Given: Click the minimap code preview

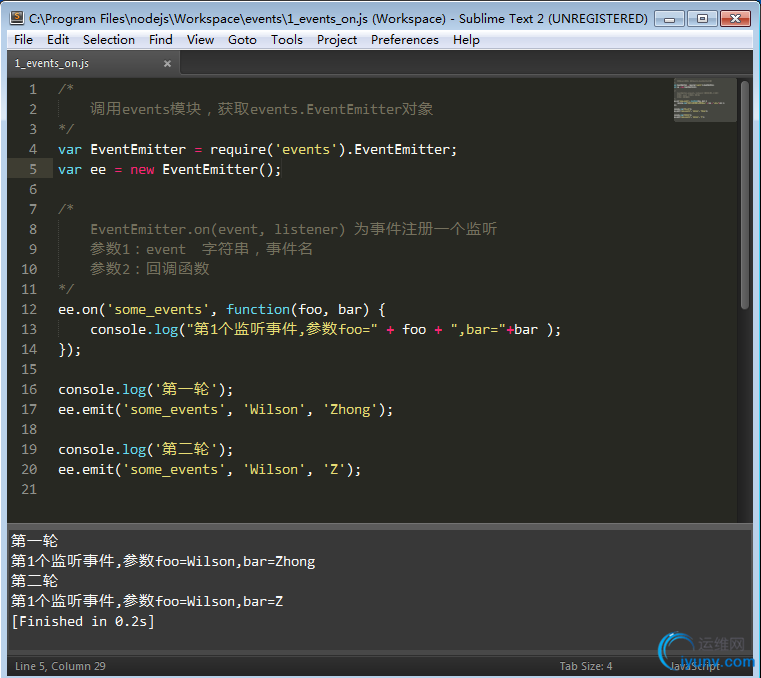Looking at the screenshot, I should [x=704, y=100].
